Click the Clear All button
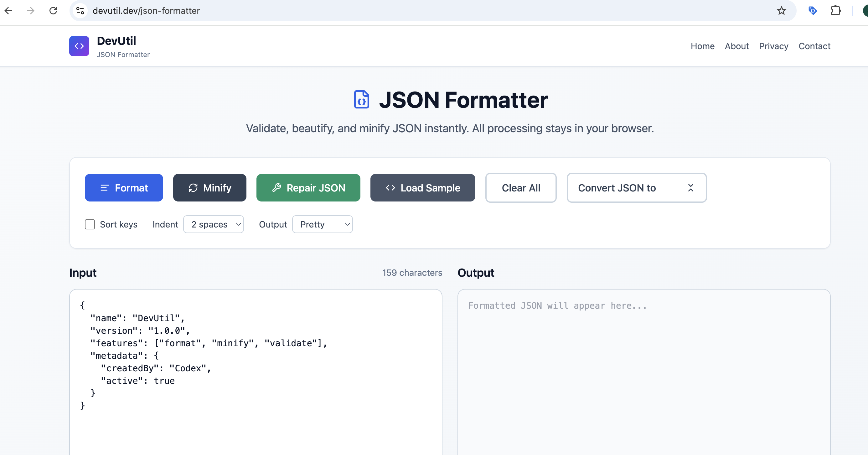The image size is (868, 455). 521,188
